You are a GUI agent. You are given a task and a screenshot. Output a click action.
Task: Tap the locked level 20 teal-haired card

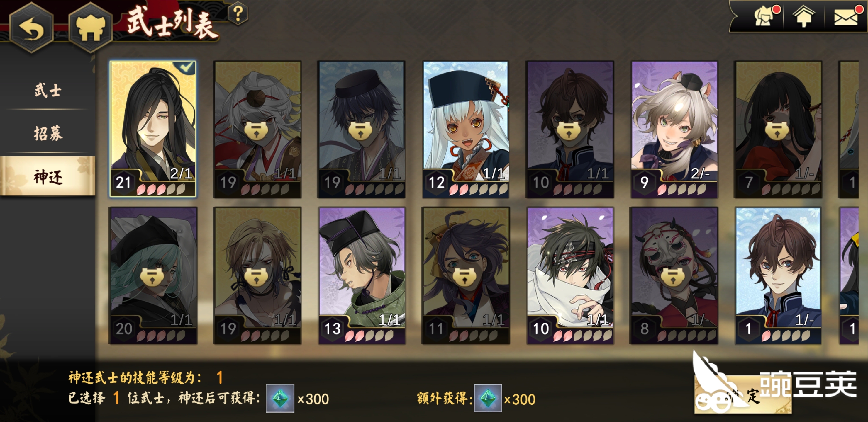[x=153, y=275]
